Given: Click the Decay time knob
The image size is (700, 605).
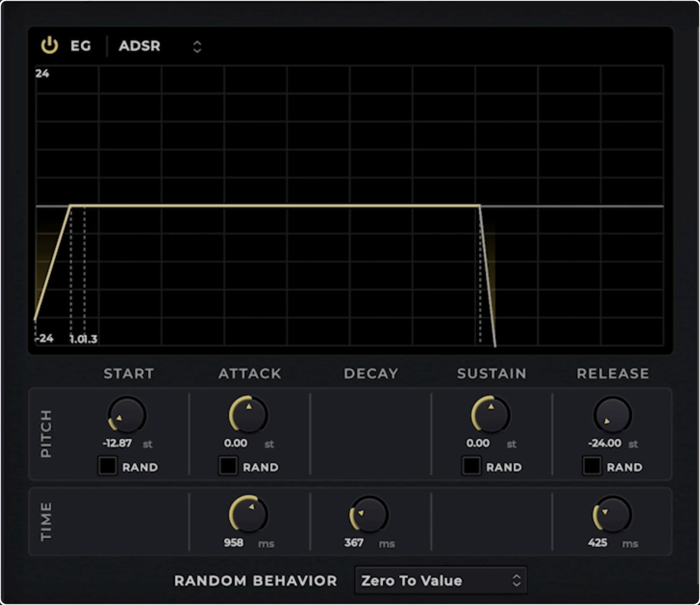Looking at the screenshot, I should click(369, 514).
